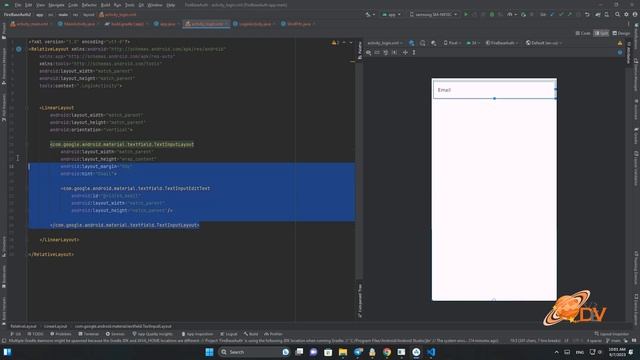This screenshot has height=360, width=640.
Task: Open the Palette side panel tab
Action: tap(360, 51)
